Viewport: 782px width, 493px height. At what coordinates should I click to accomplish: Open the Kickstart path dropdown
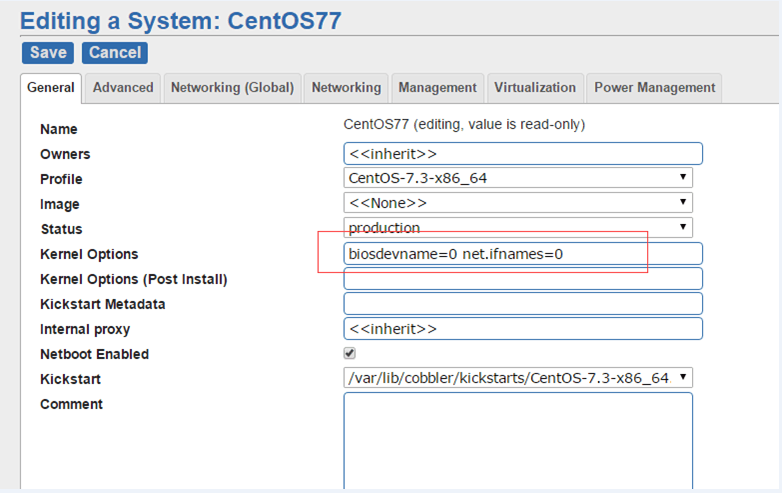coord(518,378)
